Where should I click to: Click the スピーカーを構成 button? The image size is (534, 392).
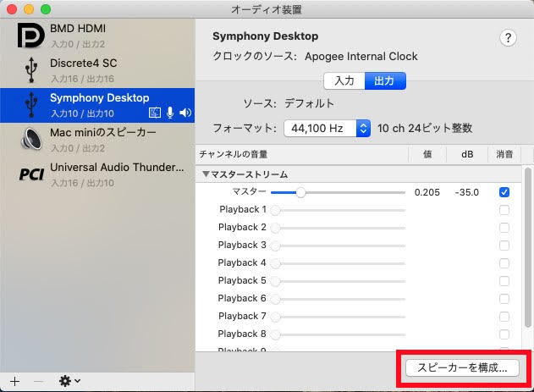(x=462, y=367)
